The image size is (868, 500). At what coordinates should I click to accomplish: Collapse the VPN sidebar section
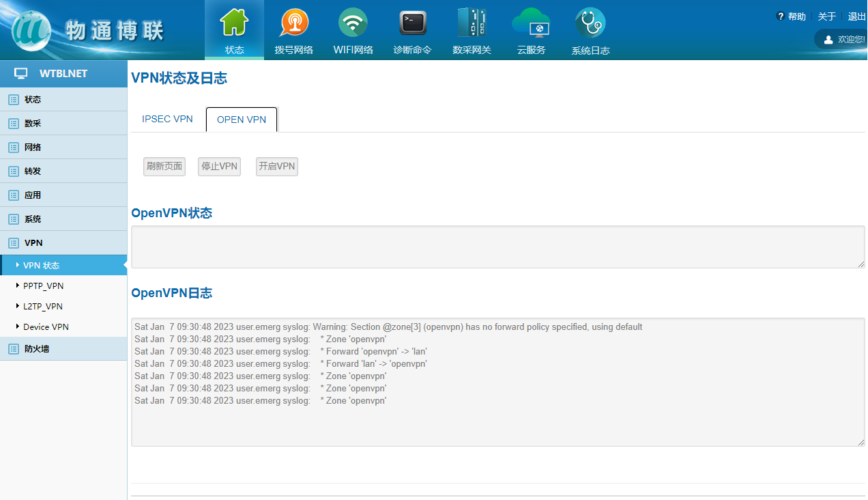33,243
